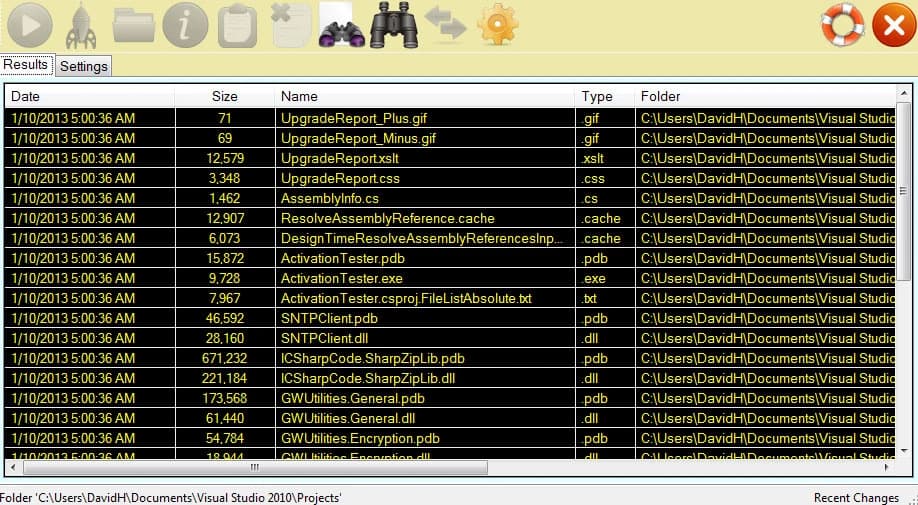918x505 pixels.
Task: Click the horizontal scrollbar left arrow
Action: click(x=13, y=467)
